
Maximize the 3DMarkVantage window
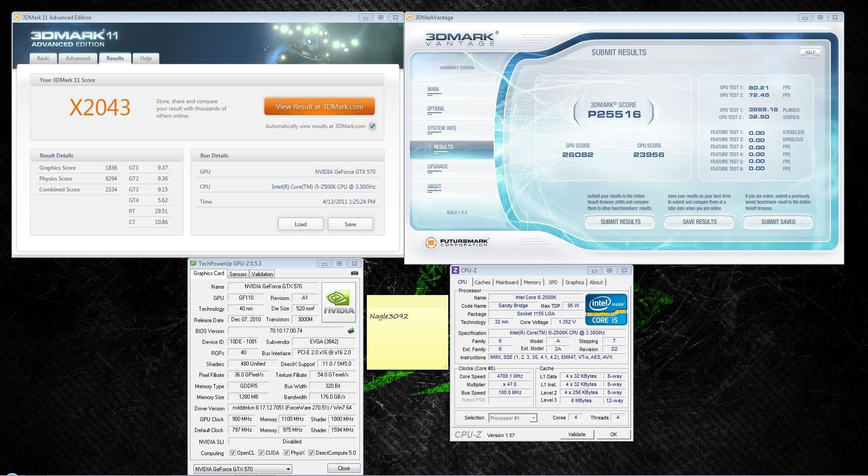pos(820,18)
